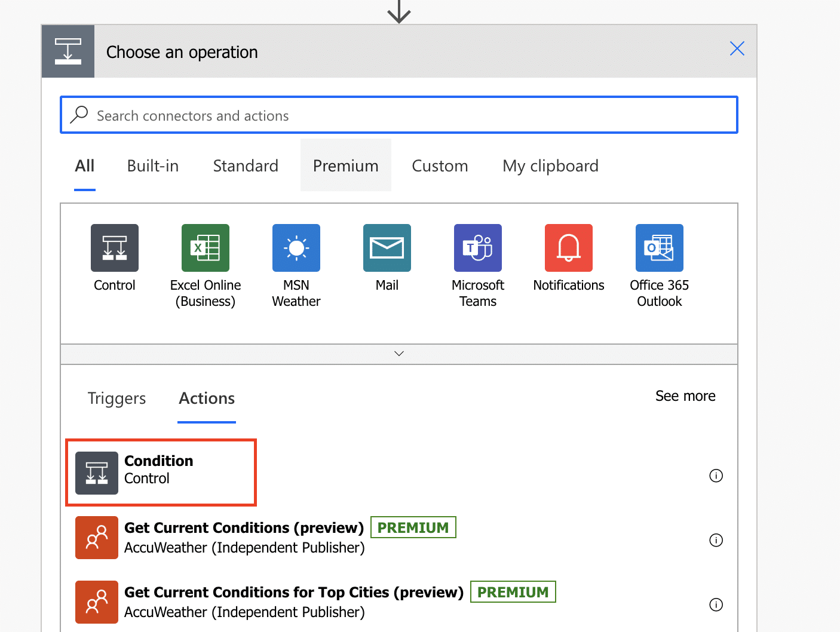840x632 pixels.
Task: Switch to the Built-in tab
Action: [153, 165]
